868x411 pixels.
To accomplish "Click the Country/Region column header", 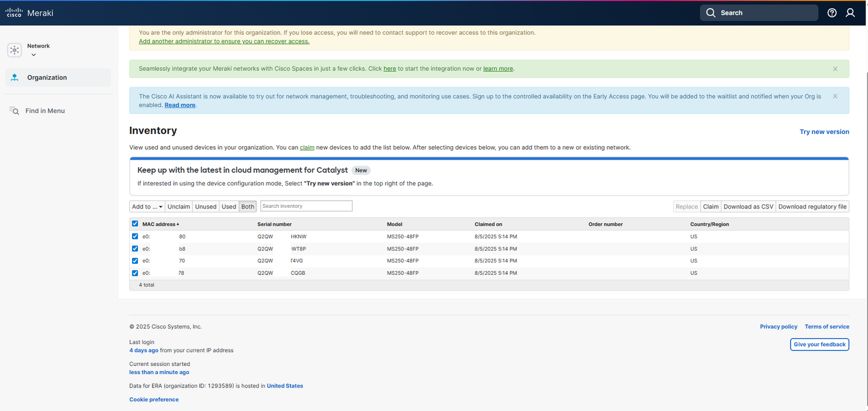I will (x=710, y=224).
